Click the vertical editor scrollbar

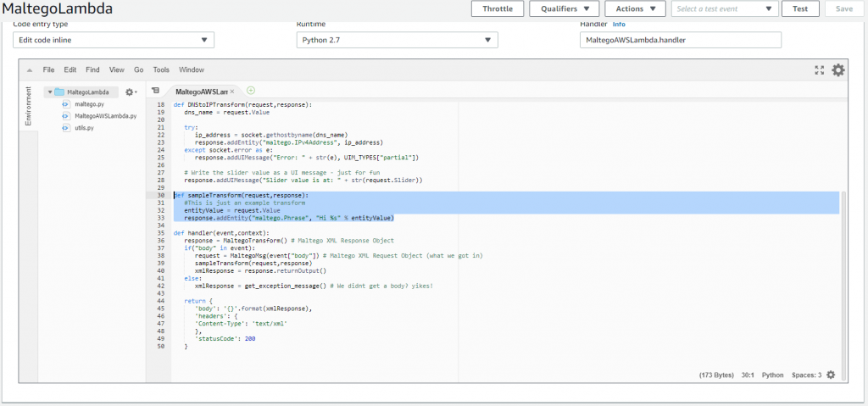[843, 286]
